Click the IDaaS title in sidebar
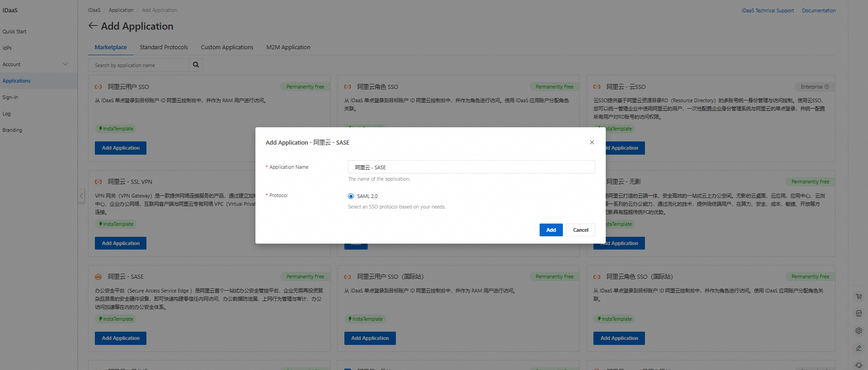Viewport: 868px width, 370px height. (x=10, y=10)
